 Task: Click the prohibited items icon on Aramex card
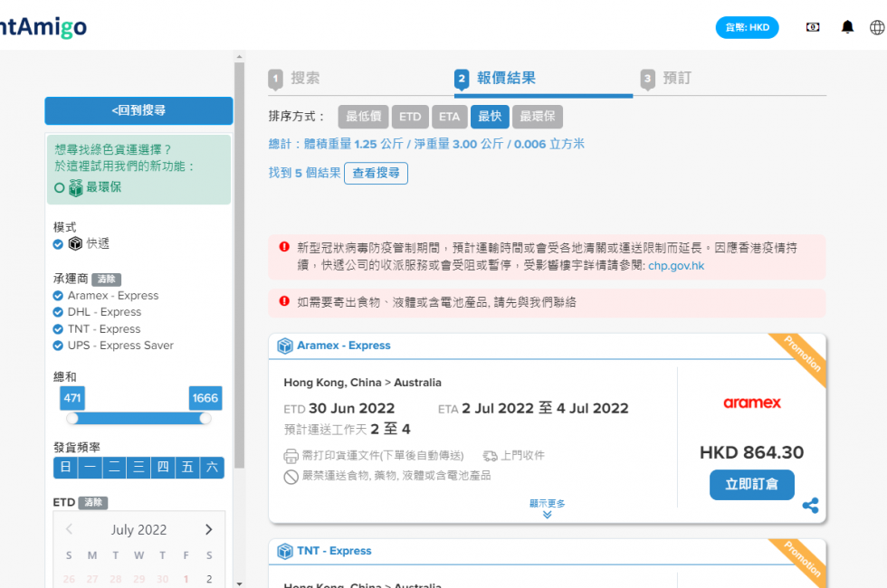point(291,477)
